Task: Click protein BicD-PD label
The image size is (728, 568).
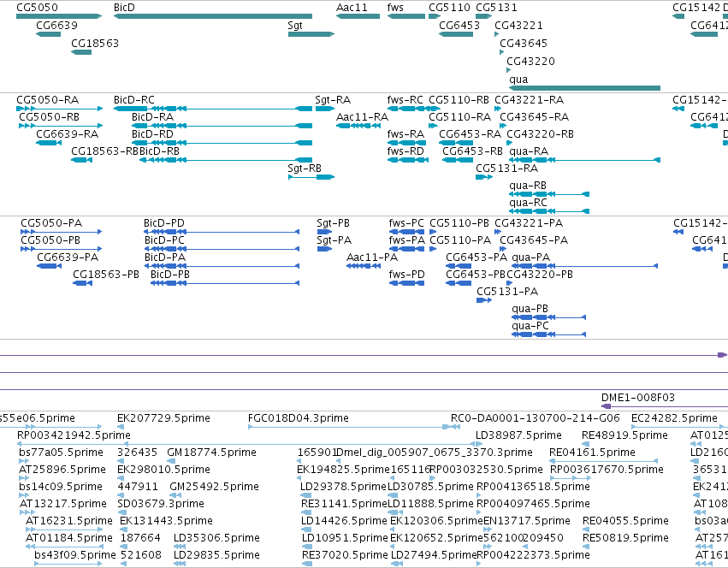Action: pyautogui.click(x=164, y=223)
